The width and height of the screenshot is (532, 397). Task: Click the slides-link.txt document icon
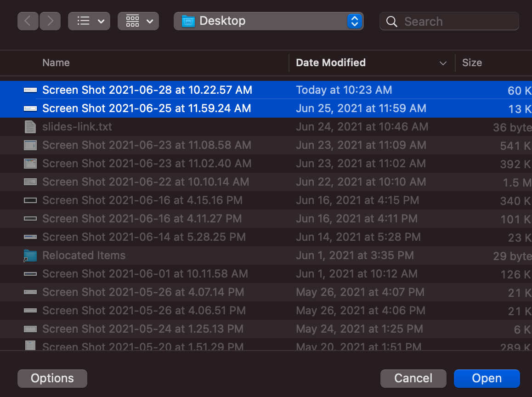coord(29,127)
